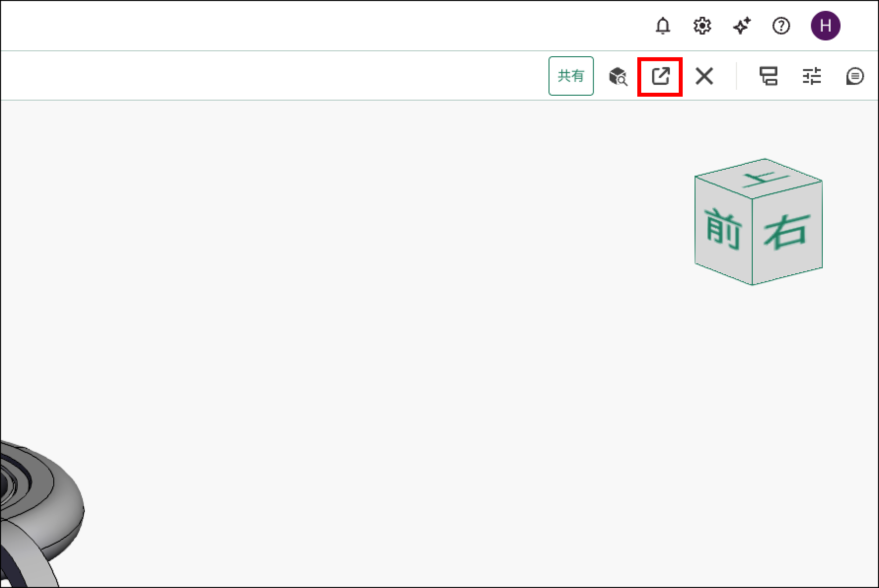Screen dimensions: 879x588
Task: Click empty canvas area to deselect
Action: click(x=395, y=296)
